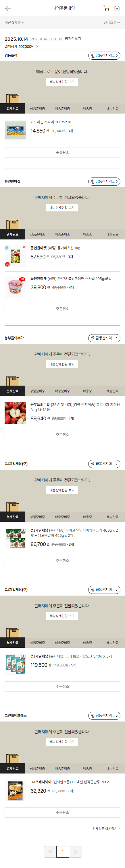The image size is (125, 868).
Task: Click the box icon in 그린웰에프에스 section
Action: [13, 758]
